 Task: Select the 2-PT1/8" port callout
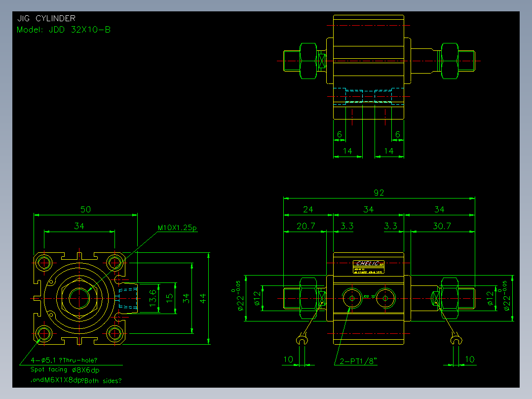pyautogui.click(x=358, y=361)
